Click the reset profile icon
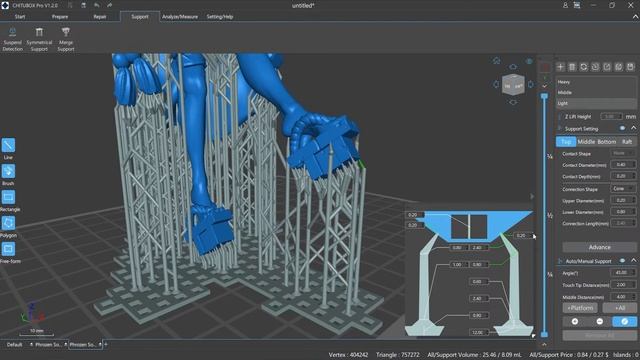640x360 pixels. click(x=584, y=67)
